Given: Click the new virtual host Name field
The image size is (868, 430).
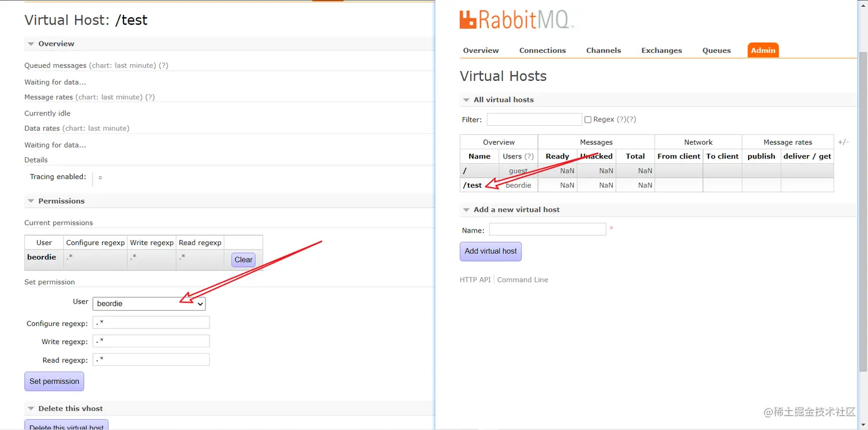Looking at the screenshot, I should 548,230.
